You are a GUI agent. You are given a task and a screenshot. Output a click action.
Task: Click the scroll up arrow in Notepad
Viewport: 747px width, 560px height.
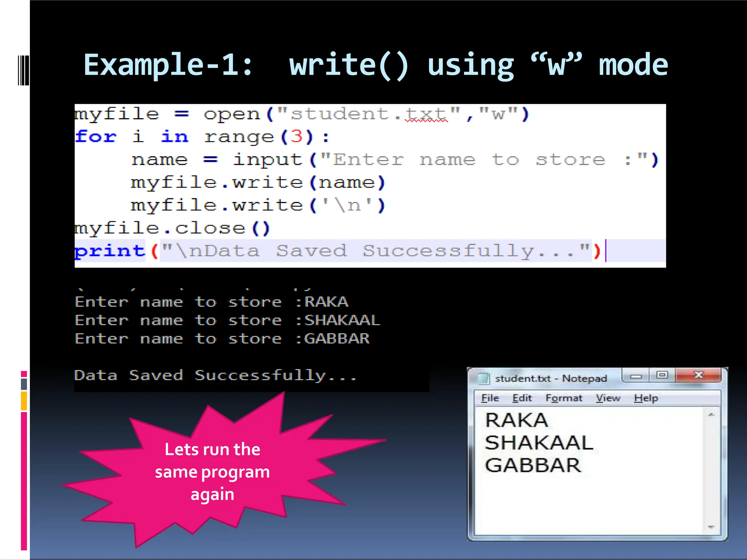click(711, 415)
